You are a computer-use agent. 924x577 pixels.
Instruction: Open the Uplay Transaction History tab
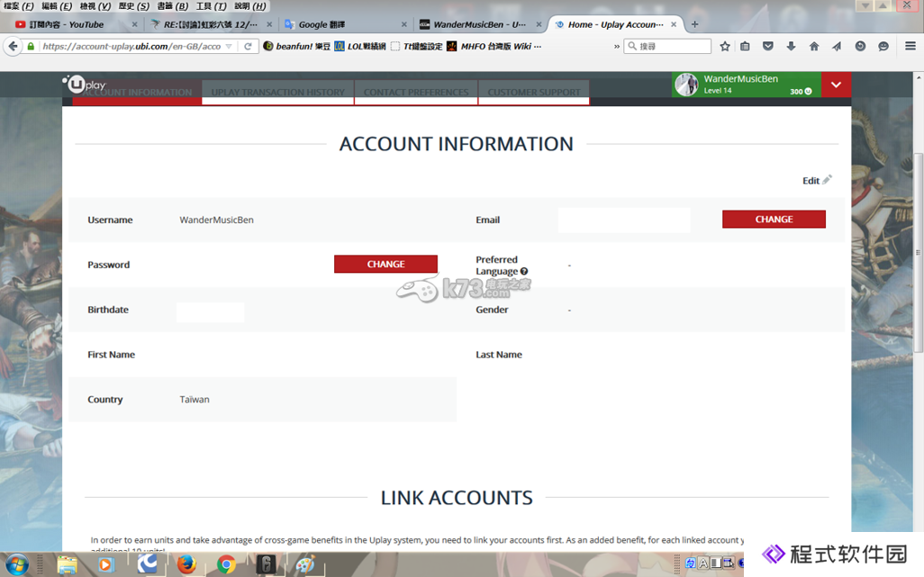point(277,93)
